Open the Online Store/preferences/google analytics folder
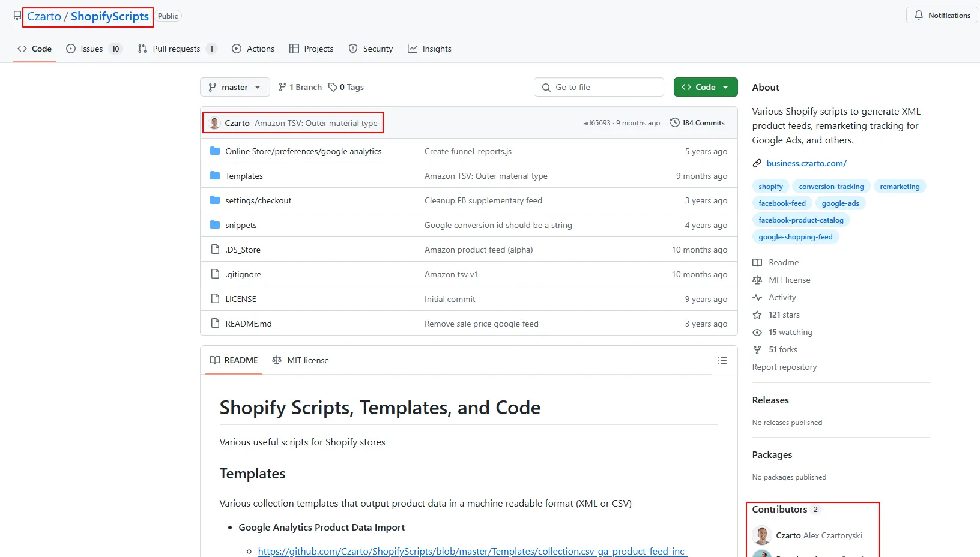This screenshot has width=980, height=557. point(303,151)
